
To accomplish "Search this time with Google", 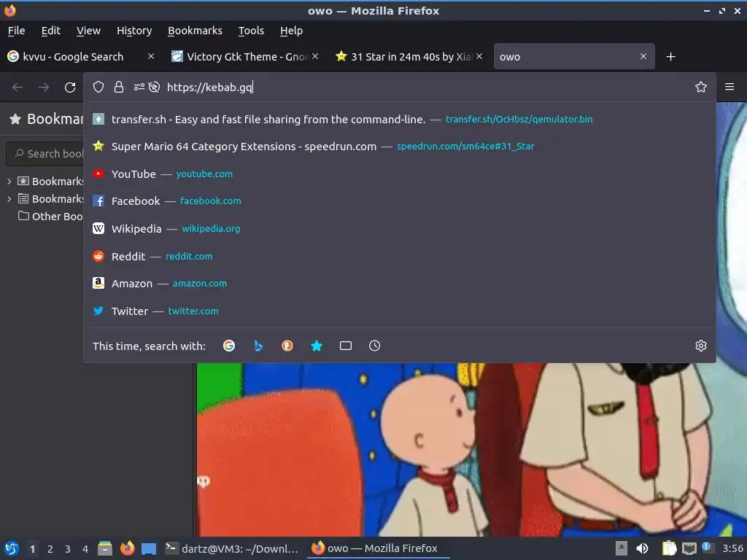I will click(x=229, y=346).
